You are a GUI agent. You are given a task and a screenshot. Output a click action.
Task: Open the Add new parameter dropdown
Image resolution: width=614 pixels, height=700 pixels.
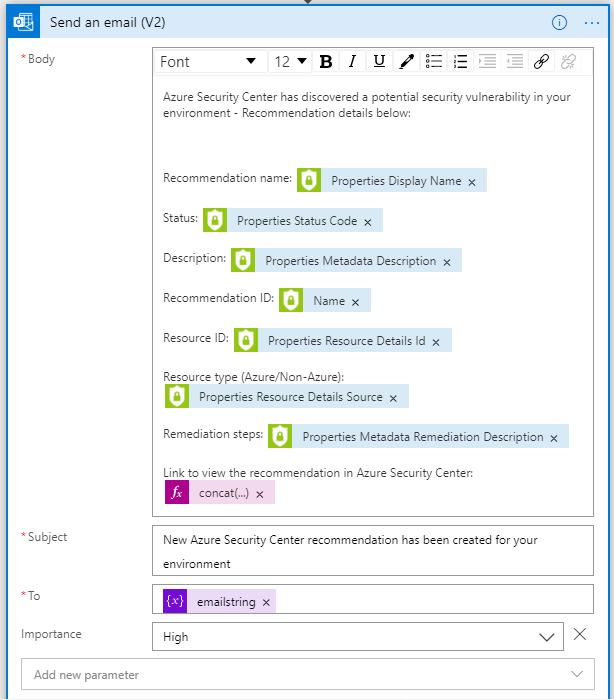(308, 674)
